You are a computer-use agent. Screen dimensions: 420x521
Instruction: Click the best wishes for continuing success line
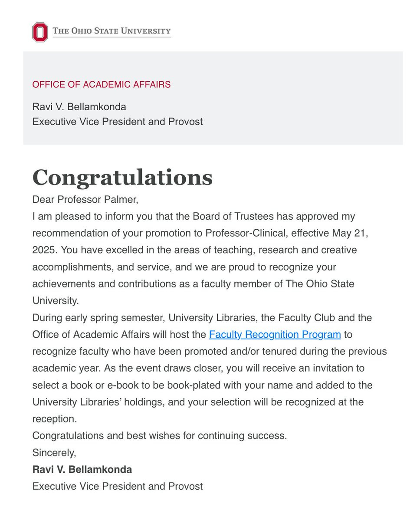point(160,435)
